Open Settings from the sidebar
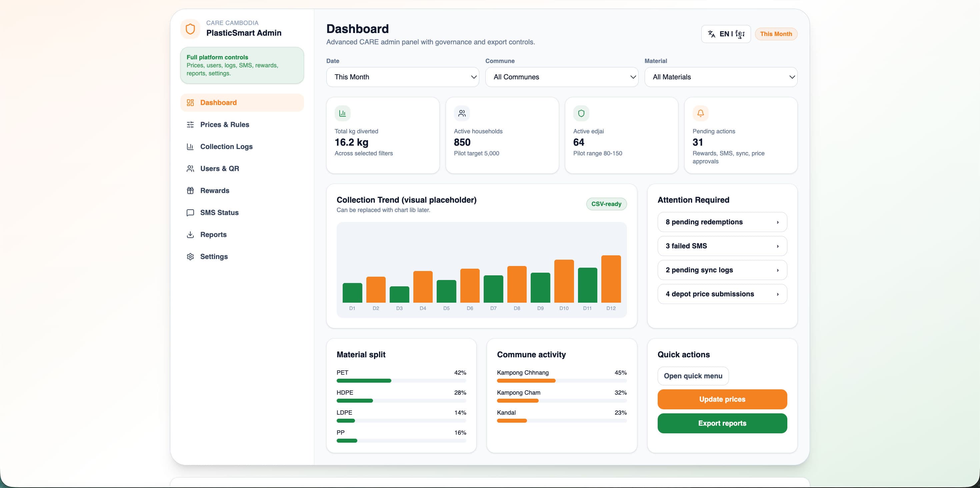 click(x=242, y=257)
